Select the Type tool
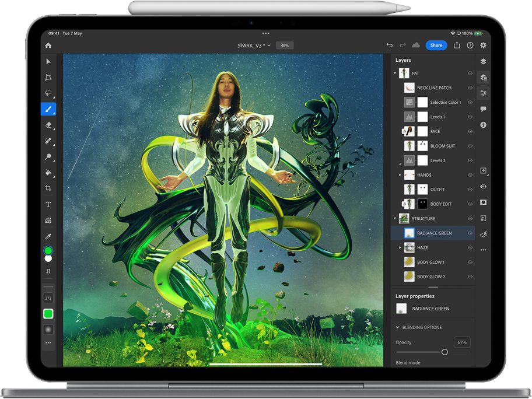Screen dimensions: 532x399 click(48, 204)
